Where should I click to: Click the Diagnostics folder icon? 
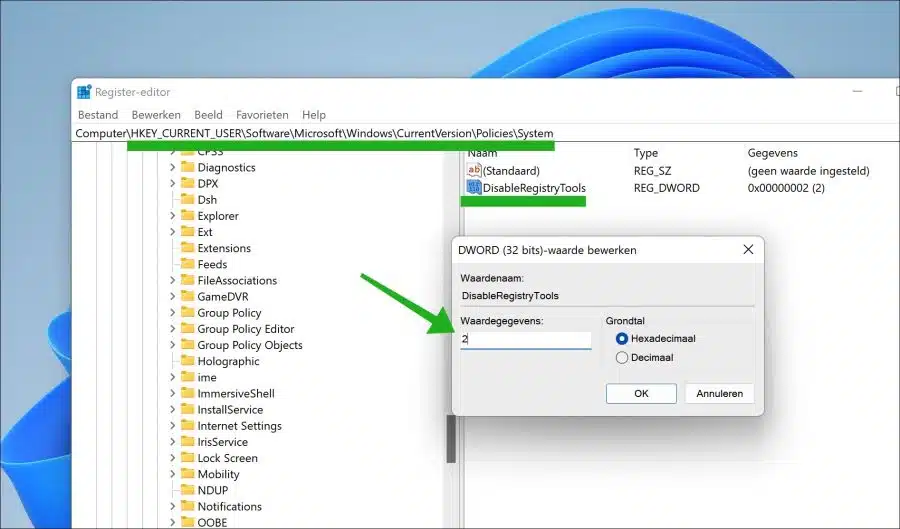coord(188,167)
